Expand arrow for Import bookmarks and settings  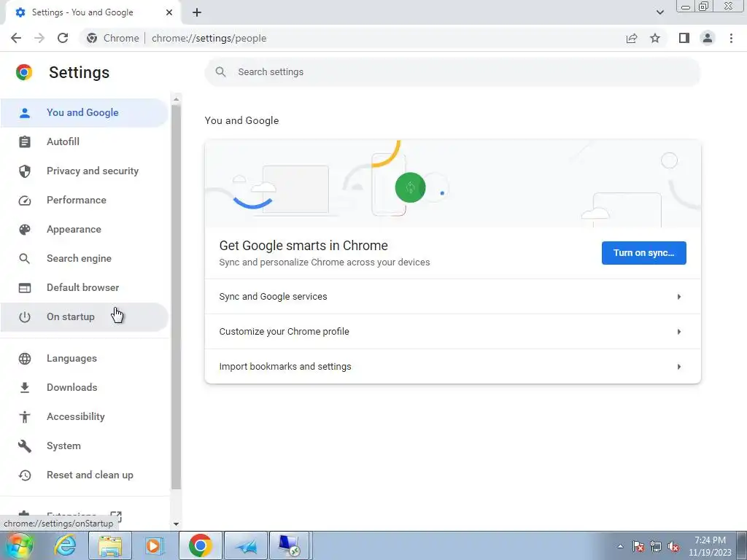pos(679,367)
